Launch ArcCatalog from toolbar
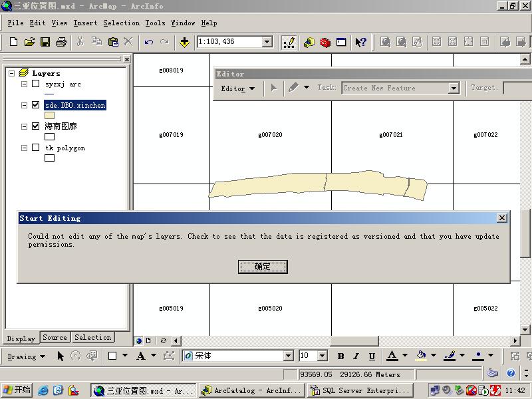Viewport: 532px width, 399px height. 309,43
